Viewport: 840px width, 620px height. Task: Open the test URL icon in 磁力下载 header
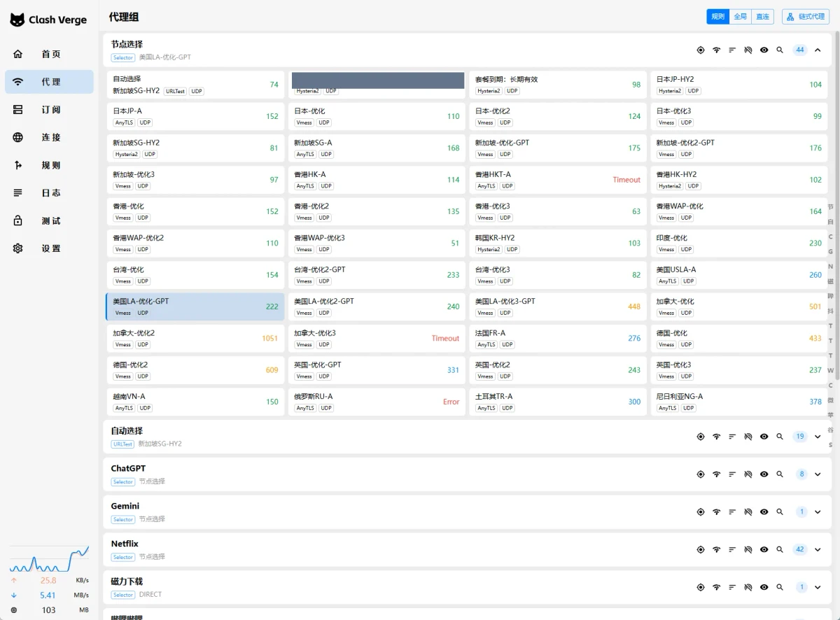[x=748, y=588]
